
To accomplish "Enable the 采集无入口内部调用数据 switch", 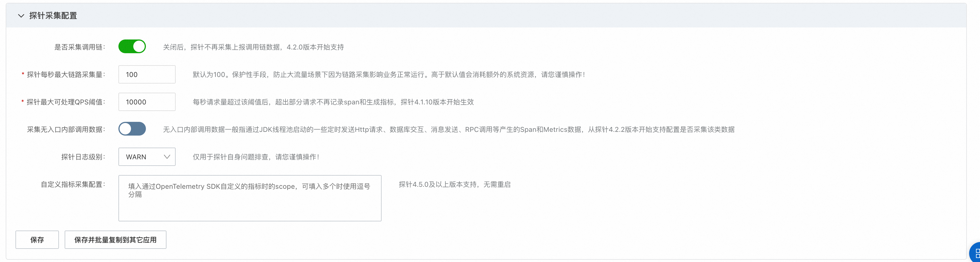I will [132, 129].
